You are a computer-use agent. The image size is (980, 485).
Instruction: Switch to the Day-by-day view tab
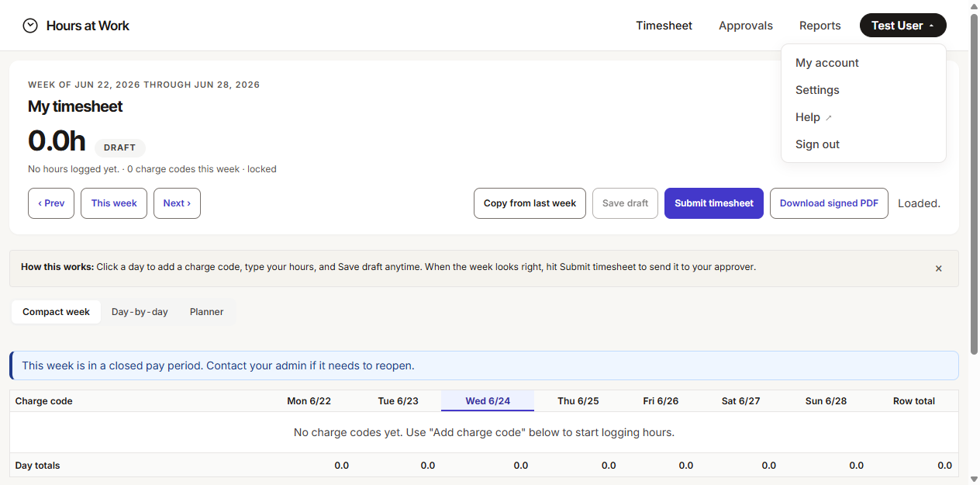(x=140, y=312)
